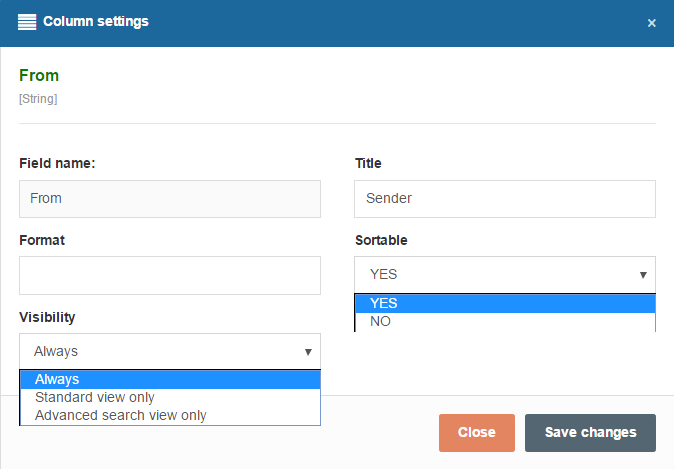Click the [String] type label

click(x=38, y=99)
